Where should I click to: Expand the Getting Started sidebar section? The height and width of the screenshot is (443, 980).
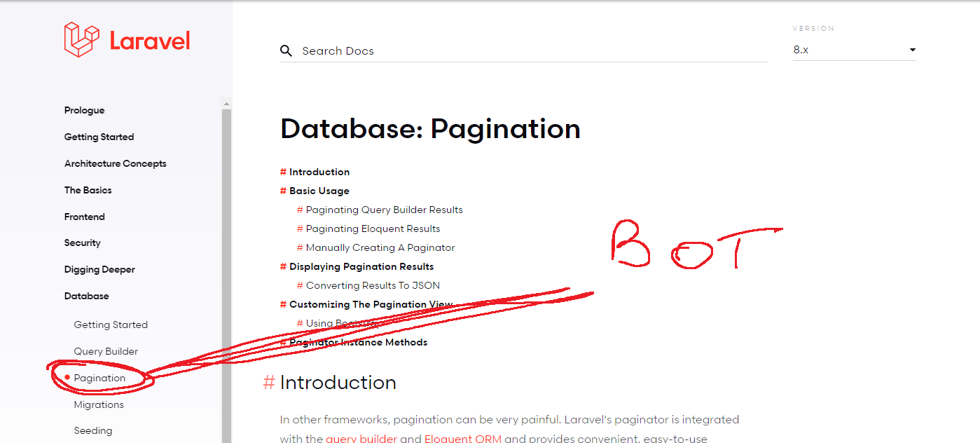99,137
